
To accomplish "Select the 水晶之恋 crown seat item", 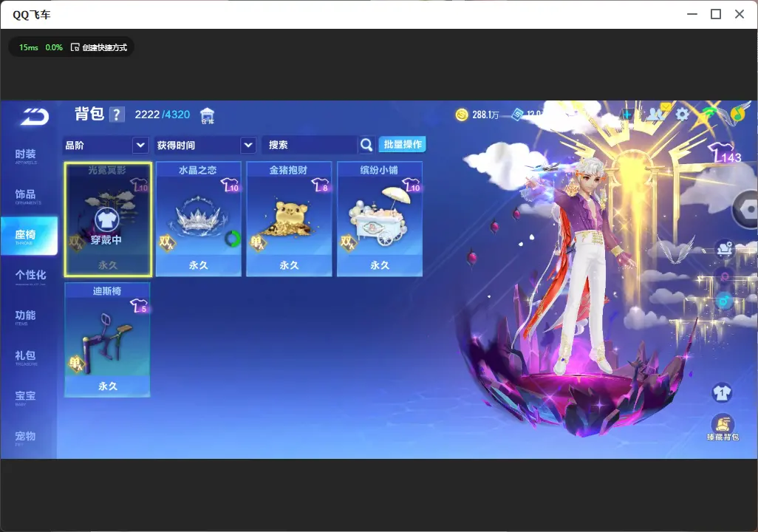I will pos(198,219).
